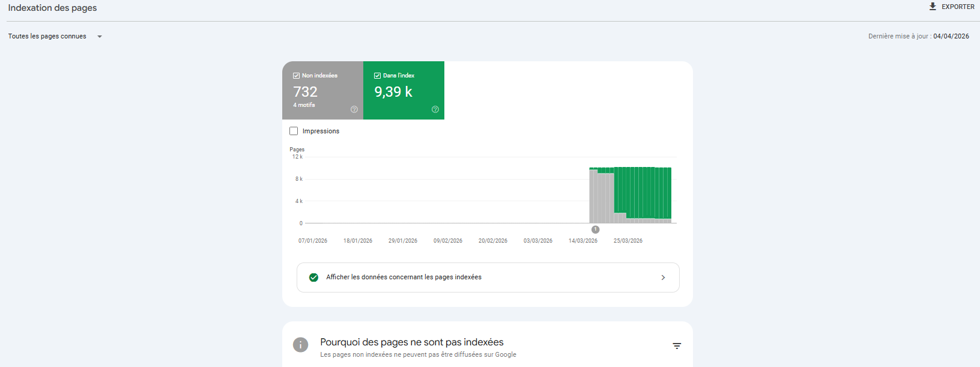Click the chevron arrow on indexed pages row
This screenshot has width=980, height=367.
tap(663, 278)
